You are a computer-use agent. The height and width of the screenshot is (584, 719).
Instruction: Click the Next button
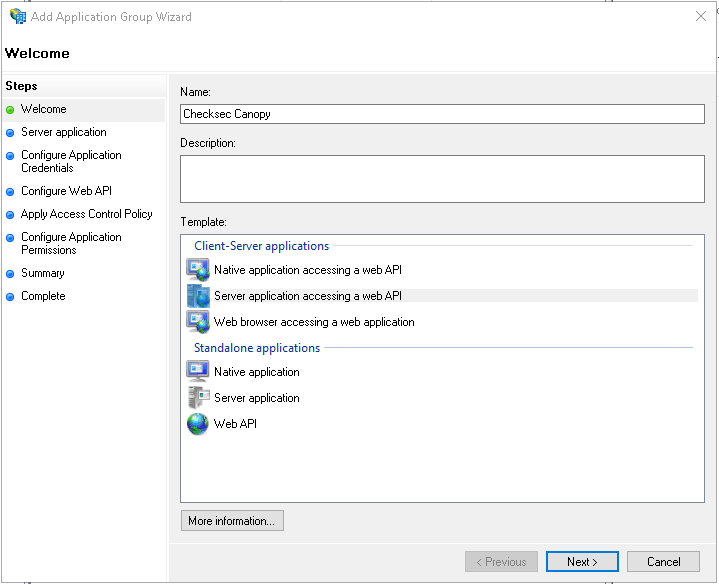tap(582, 562)
